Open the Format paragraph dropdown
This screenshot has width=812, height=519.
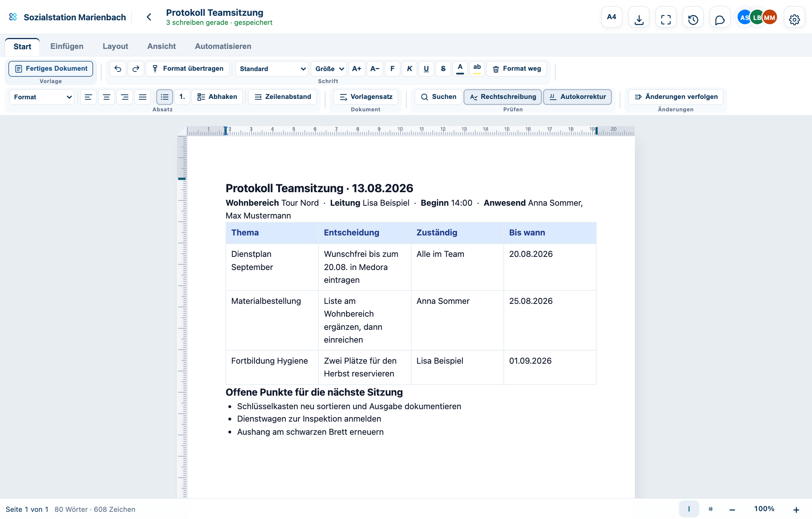click(42, 97)
